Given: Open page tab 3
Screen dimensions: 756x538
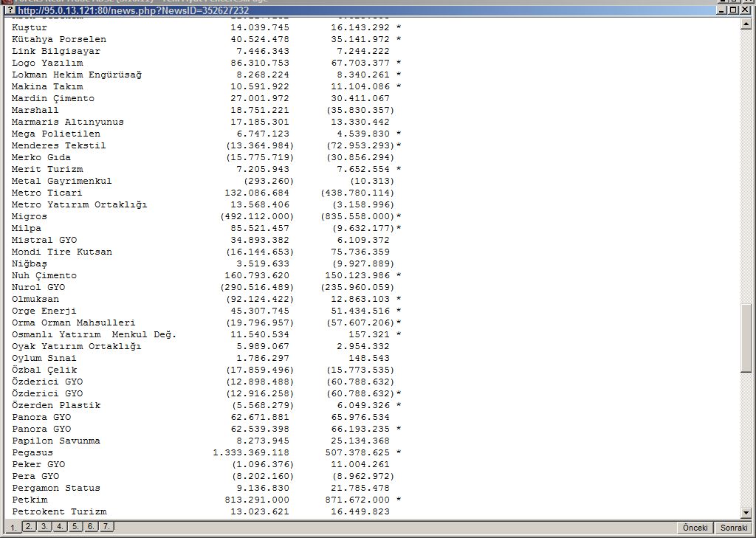Looking at the screenshot, I should click(44, 526).
